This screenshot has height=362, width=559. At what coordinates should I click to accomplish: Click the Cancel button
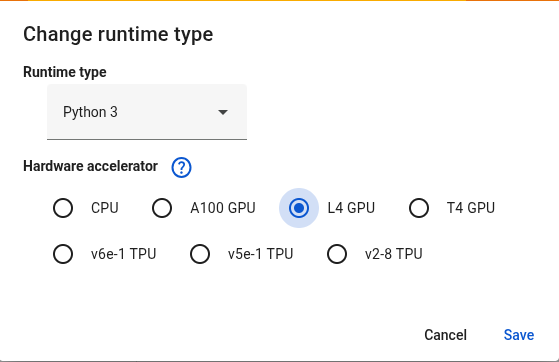point(445,335)
